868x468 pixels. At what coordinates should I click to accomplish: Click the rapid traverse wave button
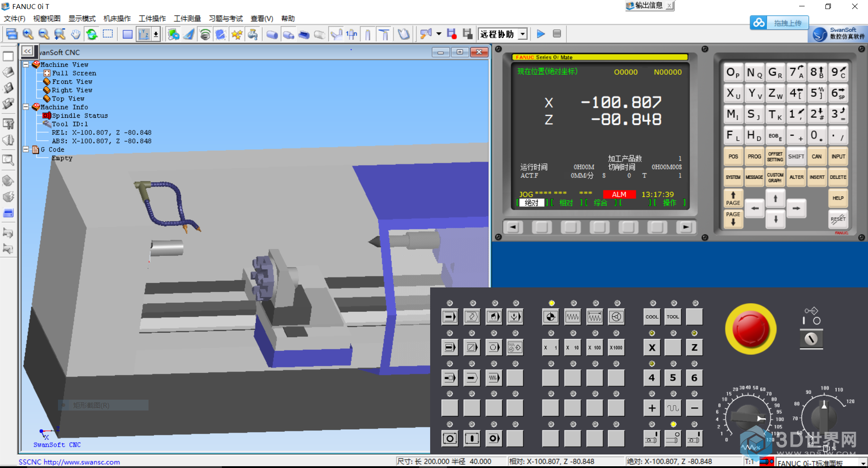[673, 408]
